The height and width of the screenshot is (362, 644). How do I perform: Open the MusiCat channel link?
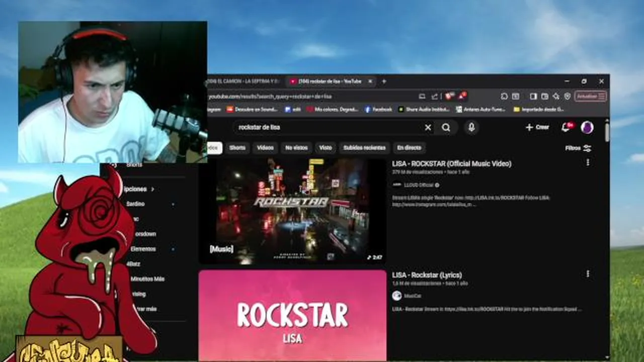412,296
